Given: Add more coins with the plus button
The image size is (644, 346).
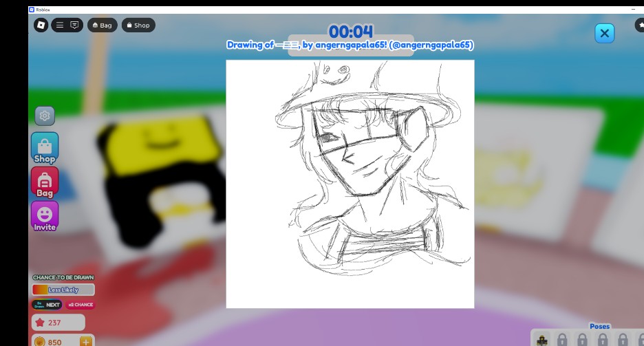Looking at the screenshot, I should pyautogui.click(x=86, y=342).
